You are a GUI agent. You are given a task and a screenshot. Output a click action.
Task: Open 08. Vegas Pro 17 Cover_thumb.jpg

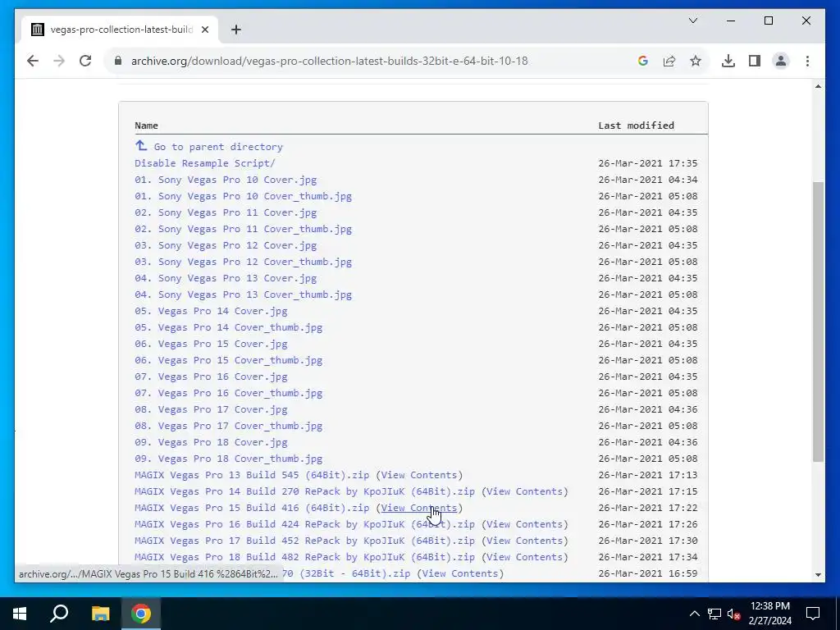pyautogui.click(x=229, y=426)
